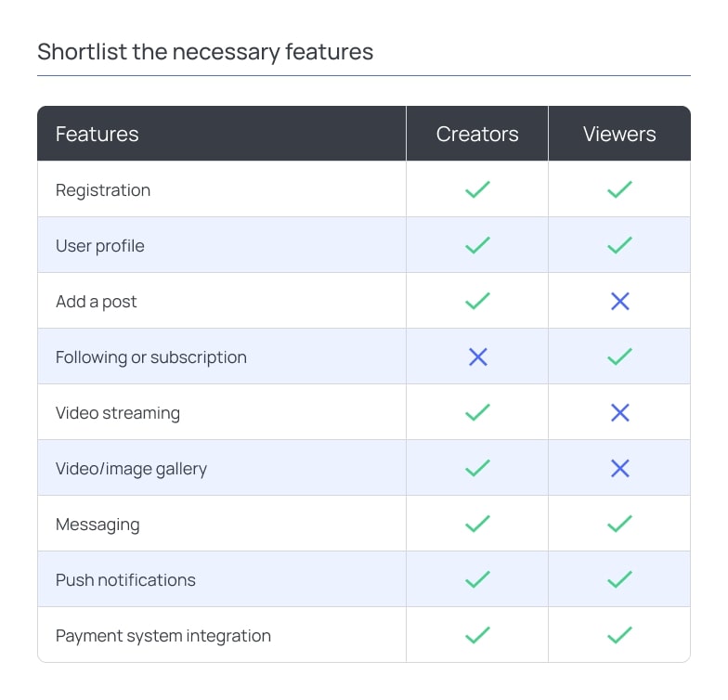The height and width of the screenshot is (700, 728).
Task: Click the Viewers checkmark for Registration
Action: (x=619, y=189)
